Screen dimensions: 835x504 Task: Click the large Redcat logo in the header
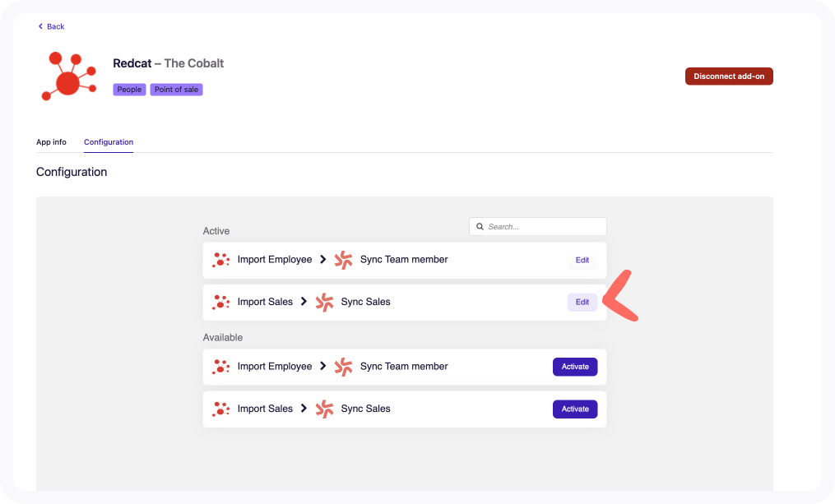tap(66, 76)
